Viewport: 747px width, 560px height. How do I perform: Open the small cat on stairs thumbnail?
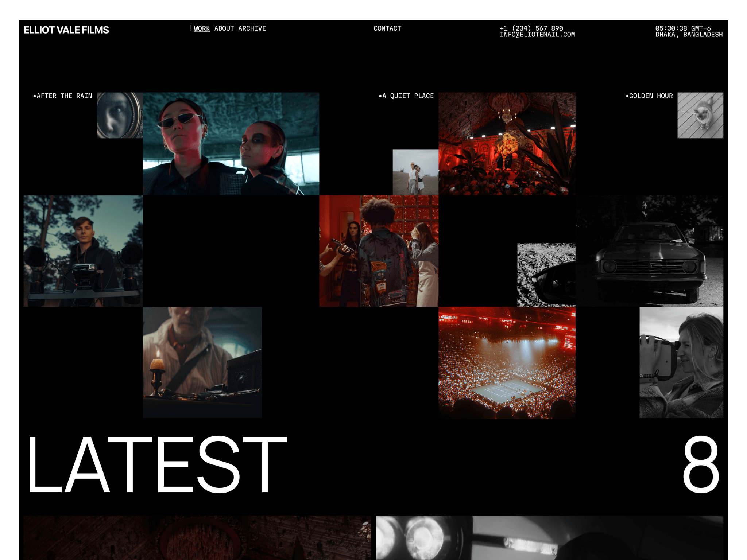(700, 115)
